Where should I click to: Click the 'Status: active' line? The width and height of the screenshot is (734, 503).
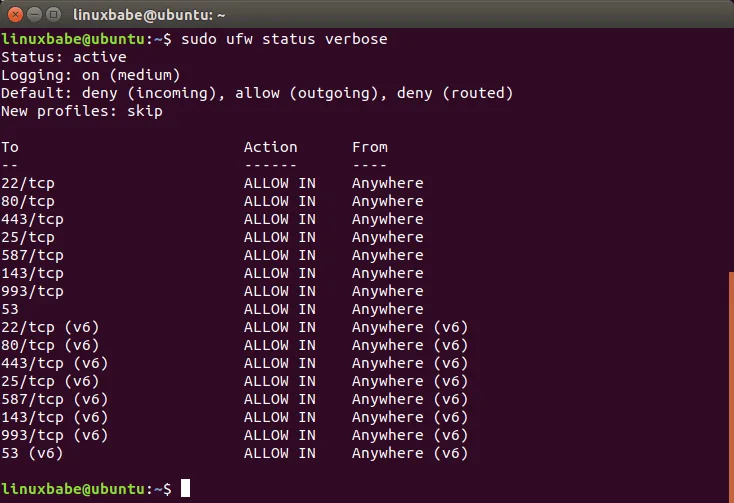[x=64, y=57]
